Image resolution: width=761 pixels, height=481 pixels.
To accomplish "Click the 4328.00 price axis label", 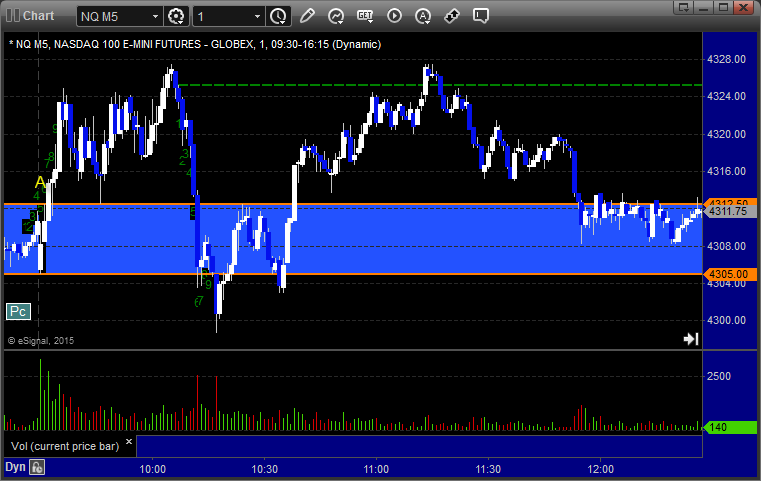I will coord(727,59).
